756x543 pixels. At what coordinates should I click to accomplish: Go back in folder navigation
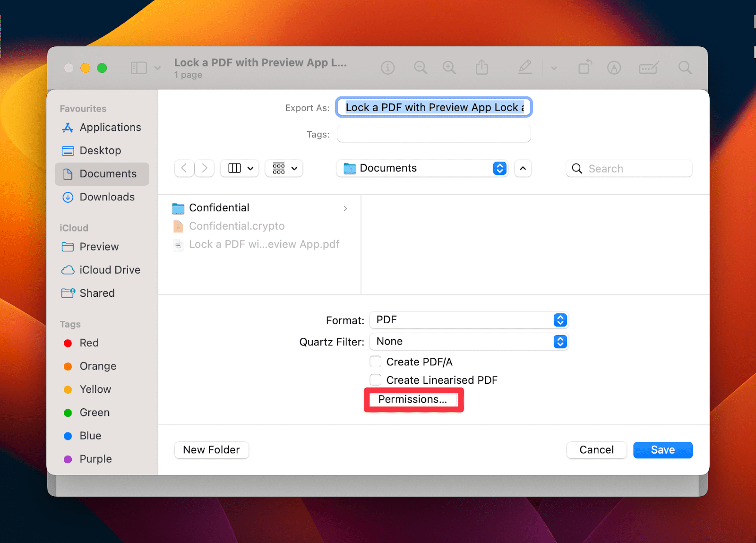click(x=184, y=168)
